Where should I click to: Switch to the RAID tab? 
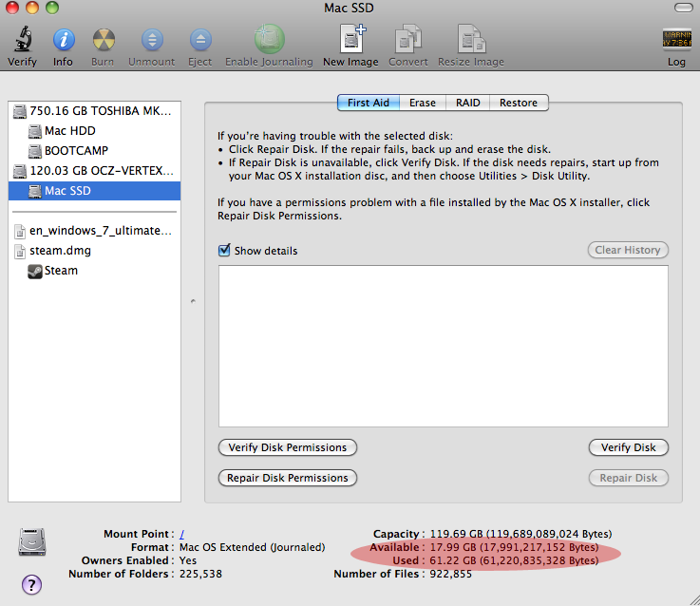[468, 103]
